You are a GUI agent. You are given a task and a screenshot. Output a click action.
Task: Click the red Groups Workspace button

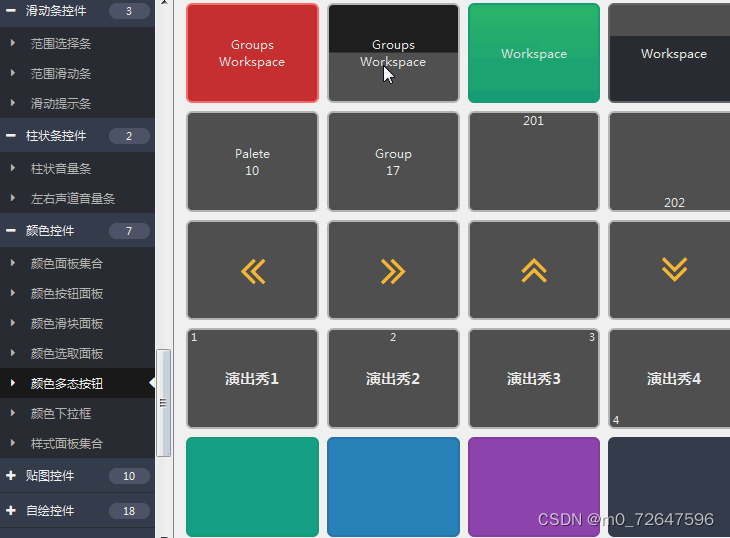(x=252, y=53)
